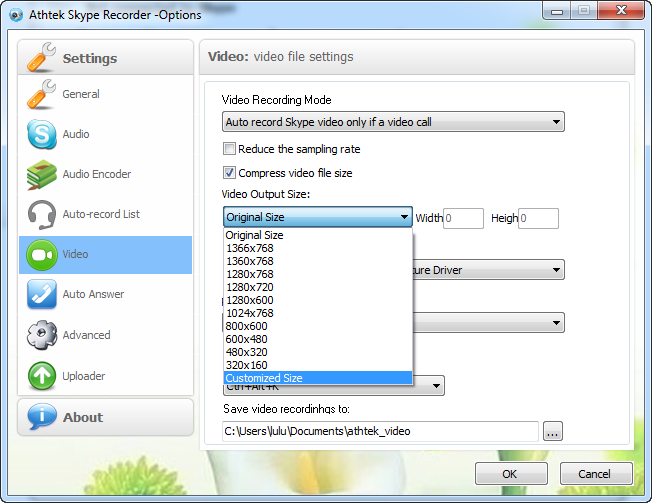Screen dimensions: 652x503
Task: Select the highlighted Video section
Action: [106, 255]
